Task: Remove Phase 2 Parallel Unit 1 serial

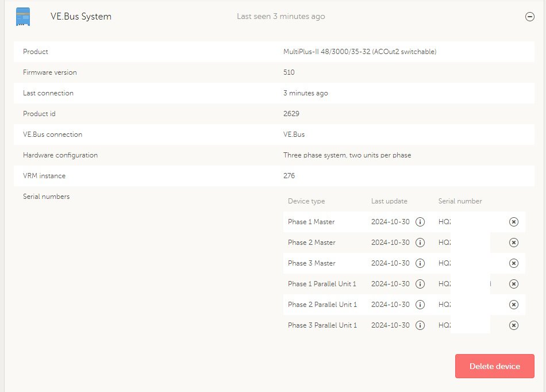Action: point(514,305)
